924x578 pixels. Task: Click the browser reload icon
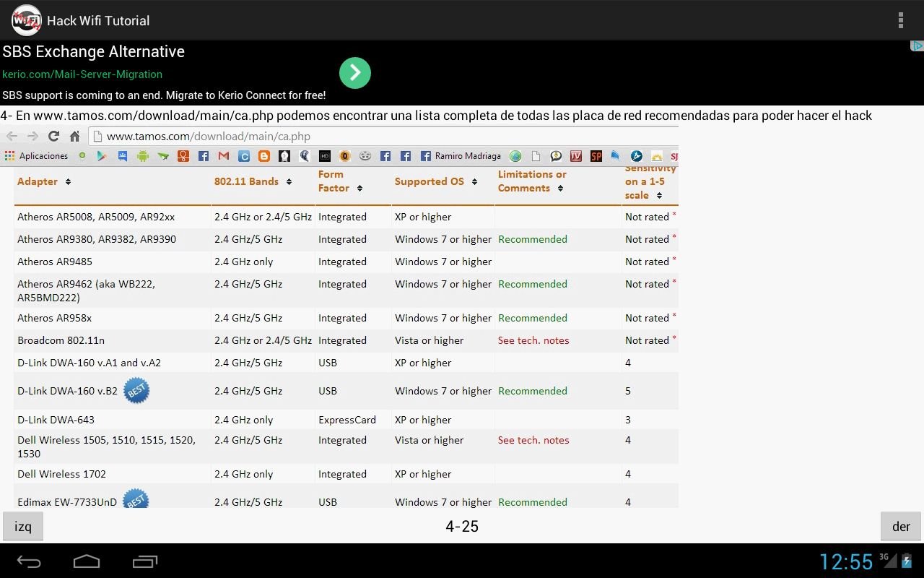(53, 136)
